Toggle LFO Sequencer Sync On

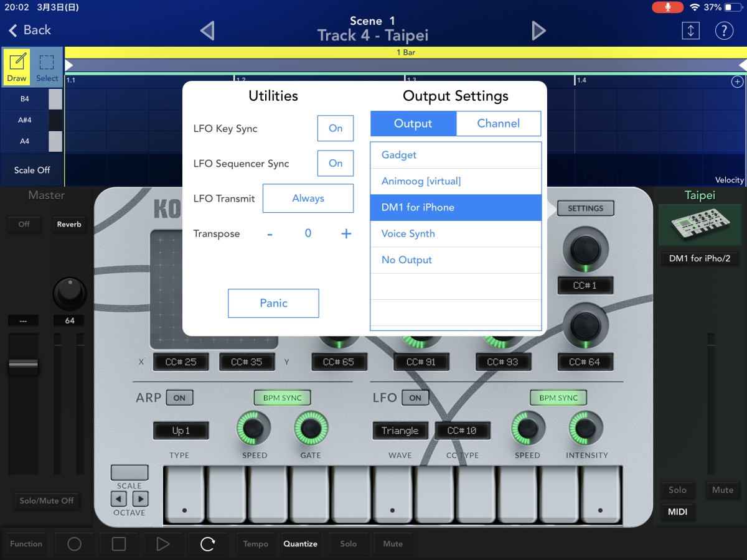(x=336, y=163)
